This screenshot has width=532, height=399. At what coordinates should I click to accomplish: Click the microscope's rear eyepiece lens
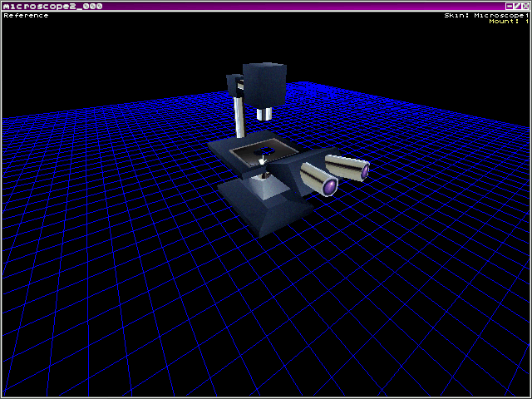point(365,171)
